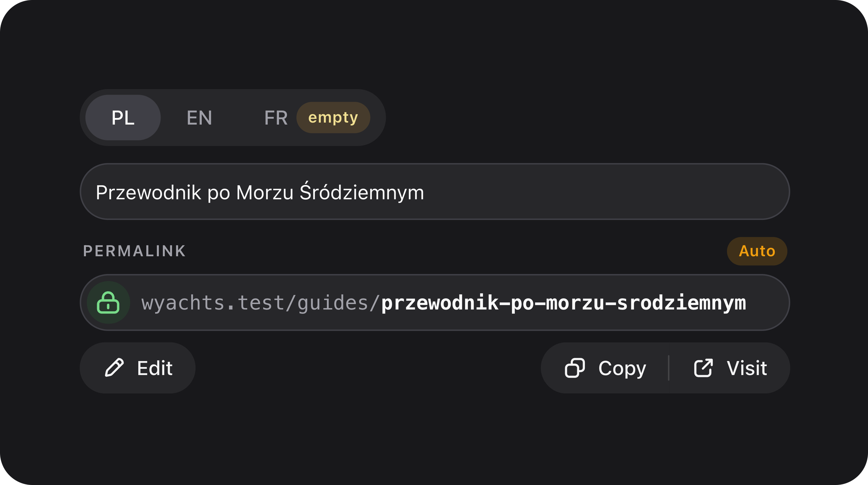868x485 pixels.
Task: Click the slug text przewodnik-po-morzu-srodziemnym
Action: [x=564, y=303]
